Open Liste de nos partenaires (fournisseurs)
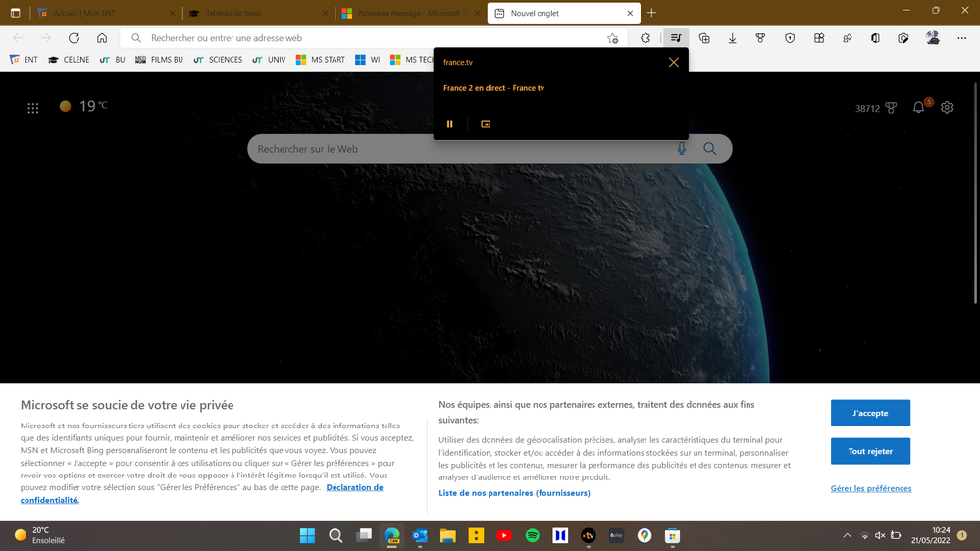The image size is (980, 551). (x=514, y=493)
